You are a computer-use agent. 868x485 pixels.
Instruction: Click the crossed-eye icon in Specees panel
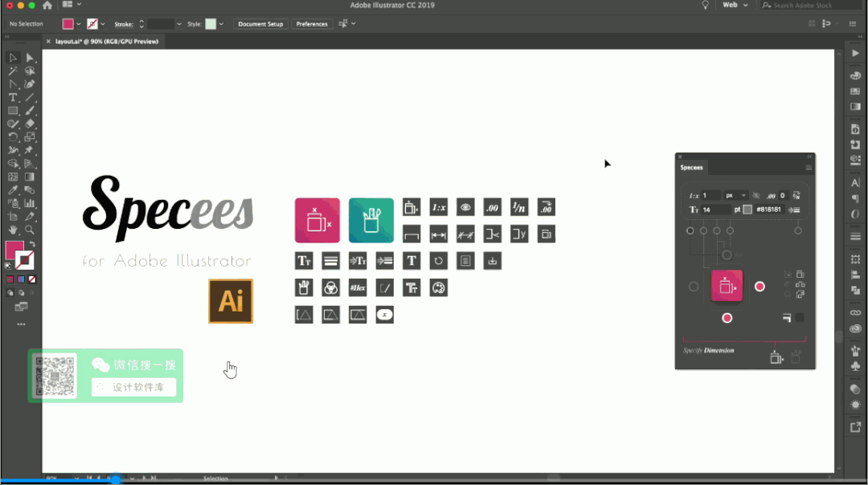756,196
